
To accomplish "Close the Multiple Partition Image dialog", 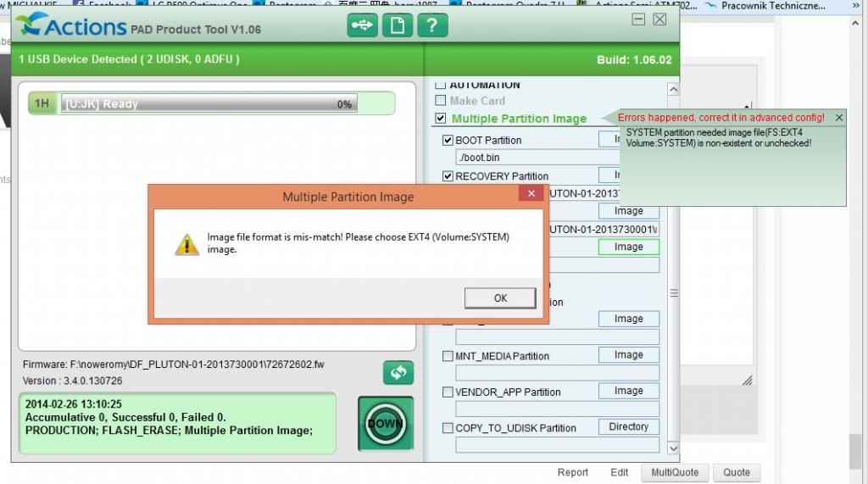I will tap(531, 193).
